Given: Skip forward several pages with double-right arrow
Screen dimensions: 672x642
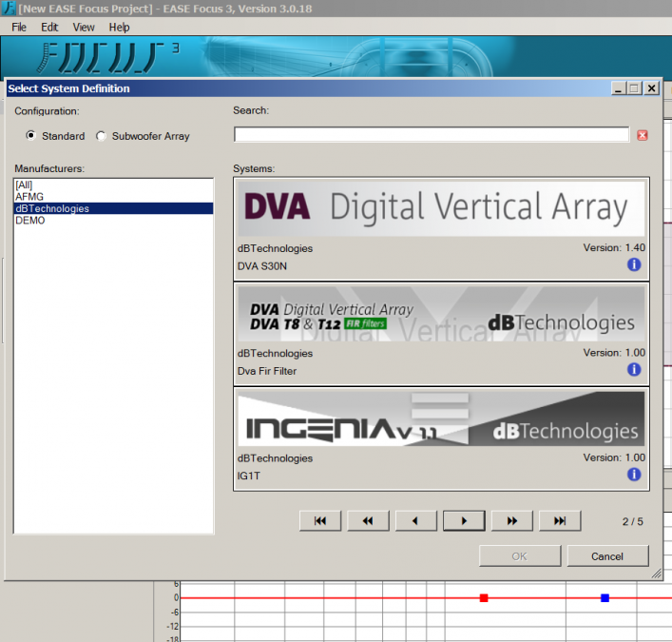Looking at the screenshot, I should coord(512,520).
